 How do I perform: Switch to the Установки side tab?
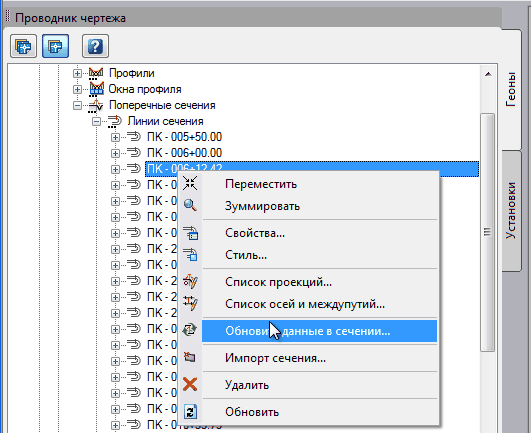point(511,211)
